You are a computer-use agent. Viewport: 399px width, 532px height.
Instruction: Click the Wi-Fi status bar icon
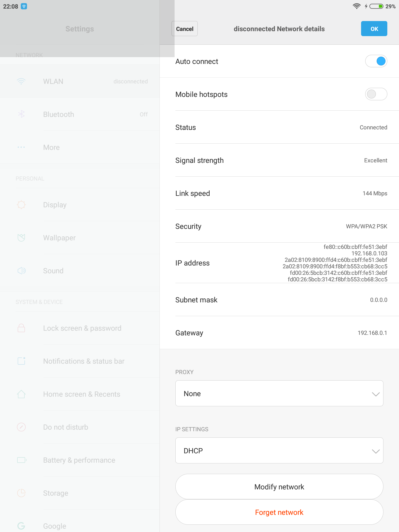357,6
